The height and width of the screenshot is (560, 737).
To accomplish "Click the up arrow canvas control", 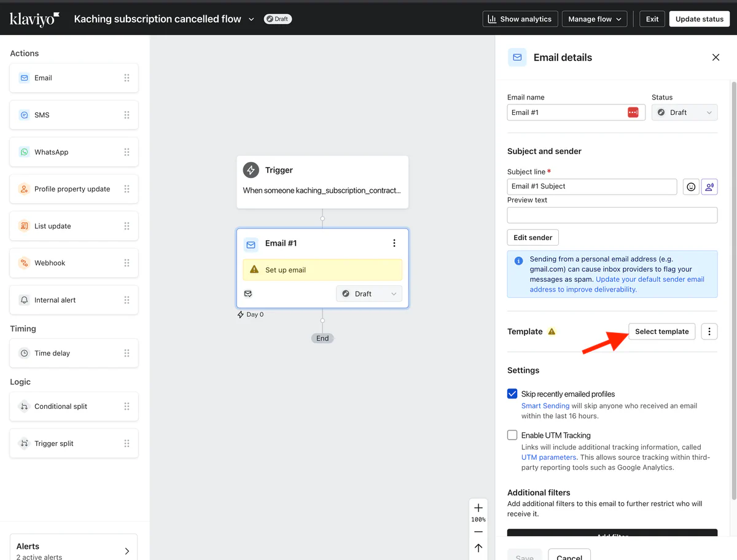I will (x=478, y=548).
